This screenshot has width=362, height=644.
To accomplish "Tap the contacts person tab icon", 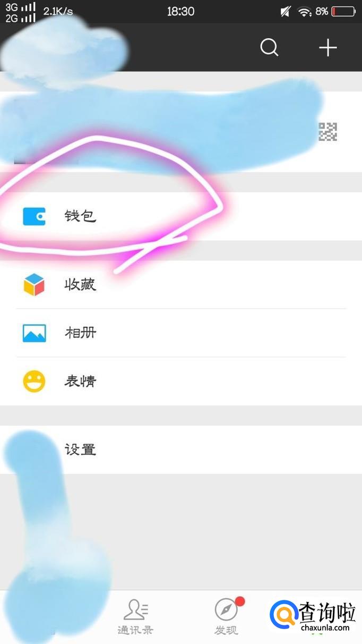I will pyautogui.click(x=135, y=610).
